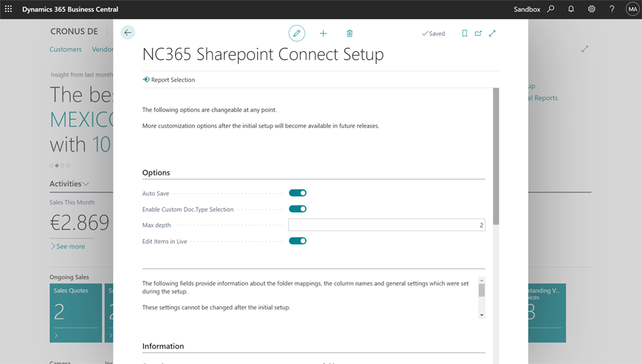Expand the Activities dropdown chevron

click(86, 184)
